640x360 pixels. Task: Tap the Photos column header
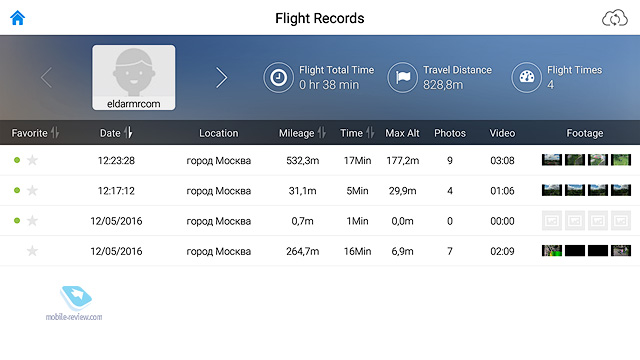pyautogui.click(x=450, y=133)
